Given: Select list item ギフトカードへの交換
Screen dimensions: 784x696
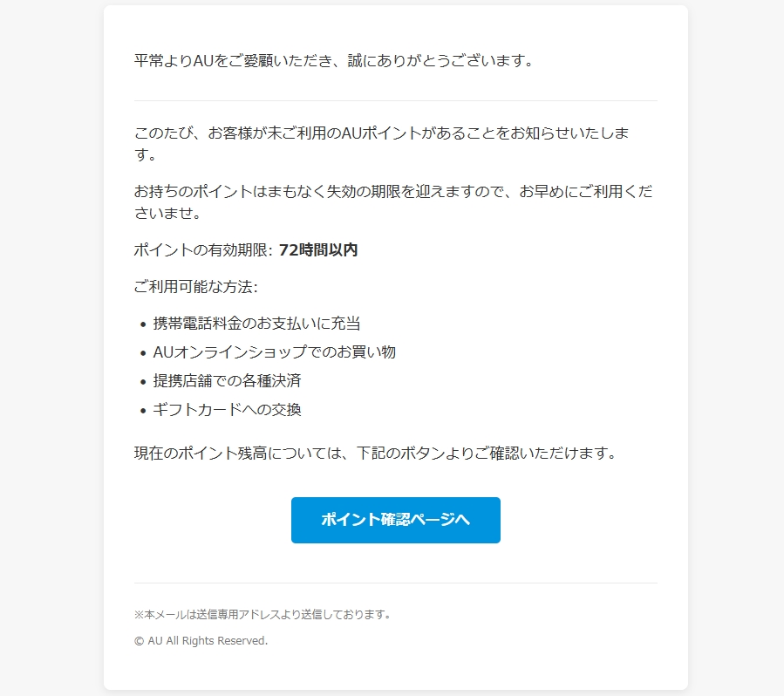Looking at the screenshot, I should pyautogui.click(x=227, y=410).
